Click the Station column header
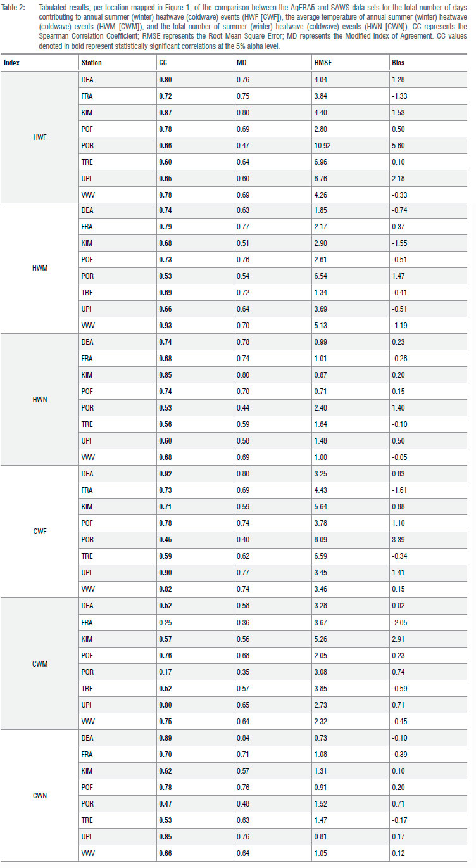The width and height of the screenshot is (476, 868). (x=91, y=63)
